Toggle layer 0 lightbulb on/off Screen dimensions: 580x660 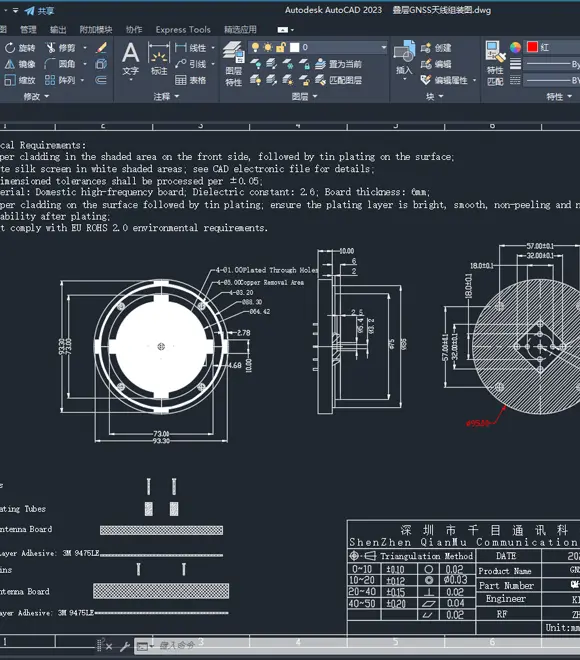tap(255, 47)
